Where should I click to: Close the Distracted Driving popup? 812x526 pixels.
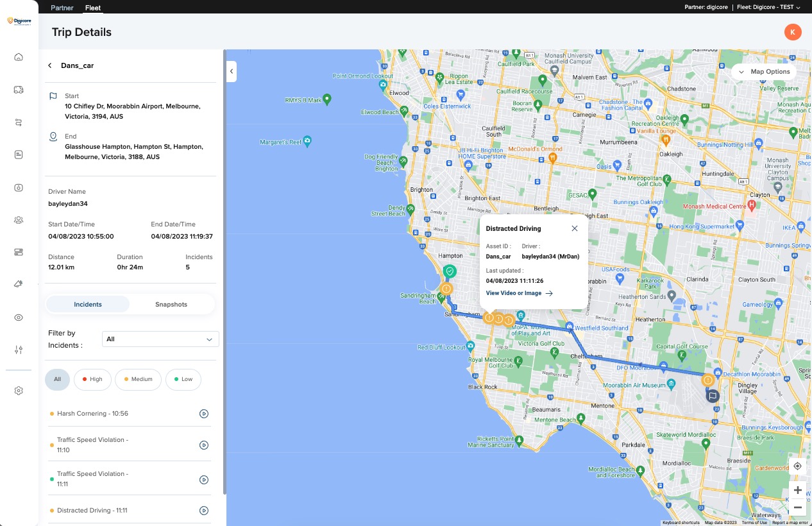click(575, 228)
